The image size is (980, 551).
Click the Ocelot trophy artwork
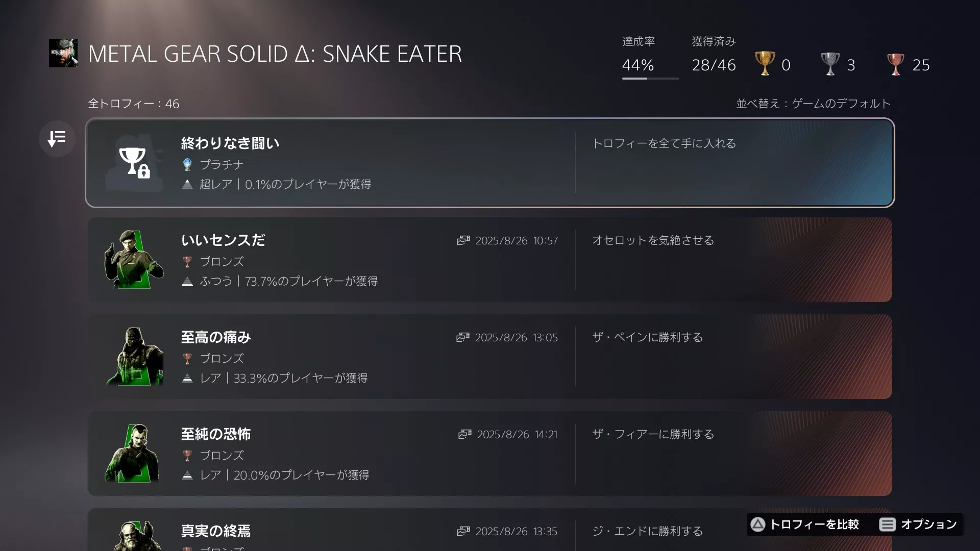(x=134, y=259)
